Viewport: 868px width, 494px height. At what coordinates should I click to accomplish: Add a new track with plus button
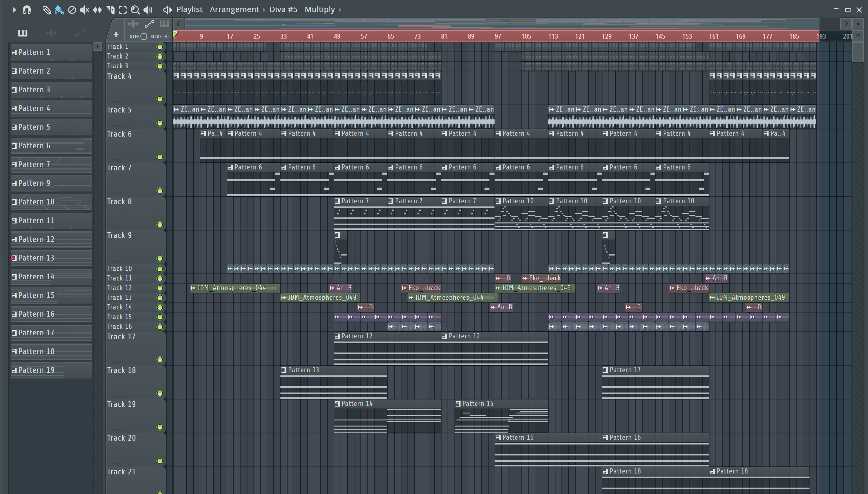pyautogui.click(x=116, y=35)
